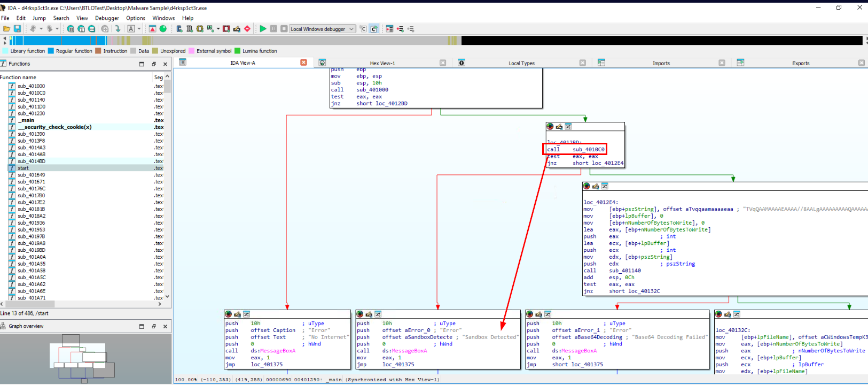Click the Hex View-1 tab icon

[x=322, y=63]
